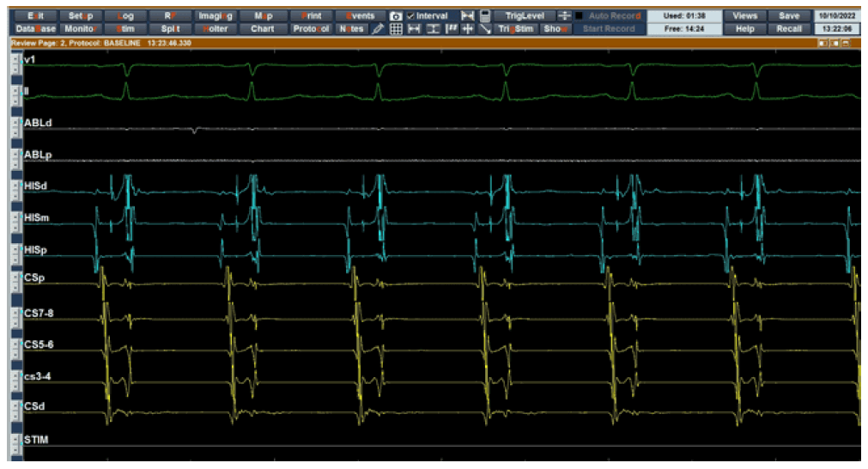The height and width of the screenshot is (469, 868).
Task: Open the Map button
Action: (x=263, y=16)
